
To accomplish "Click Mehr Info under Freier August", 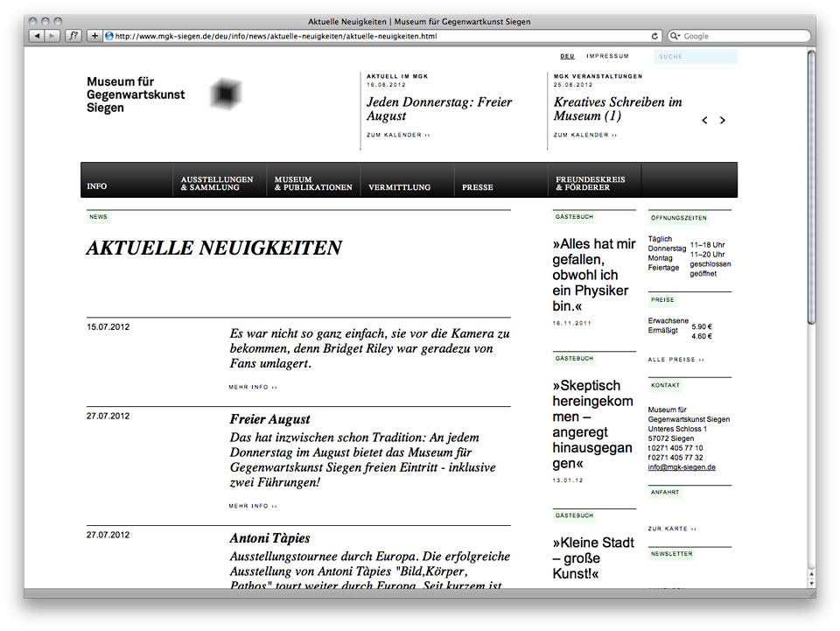I will click(x=252, y=506).
